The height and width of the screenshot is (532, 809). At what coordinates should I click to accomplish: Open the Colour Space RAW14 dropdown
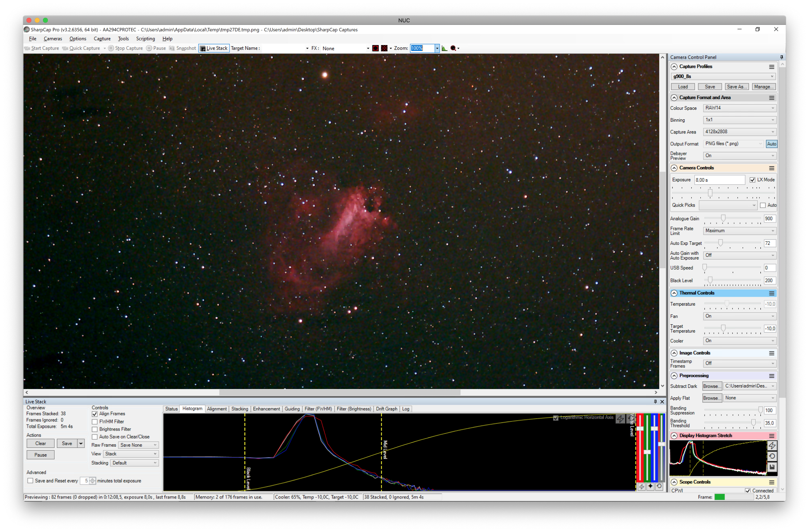pos(739,108)
